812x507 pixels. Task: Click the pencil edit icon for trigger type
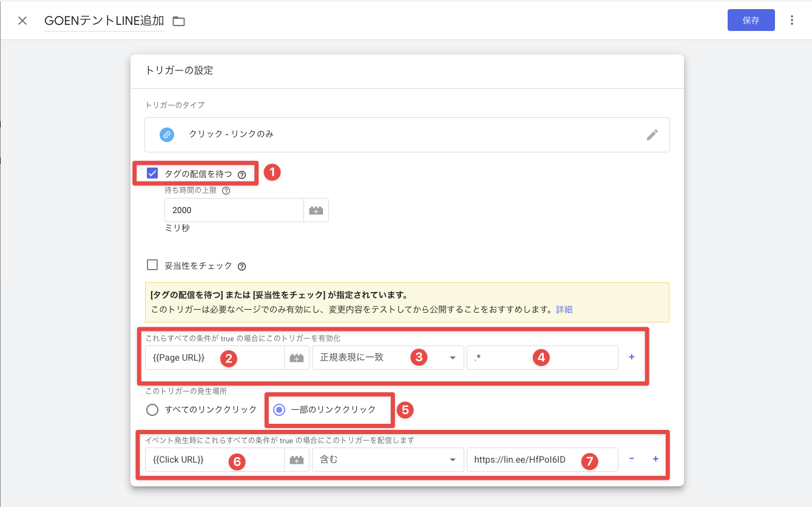pyautogui.click(x=652, y=135)
